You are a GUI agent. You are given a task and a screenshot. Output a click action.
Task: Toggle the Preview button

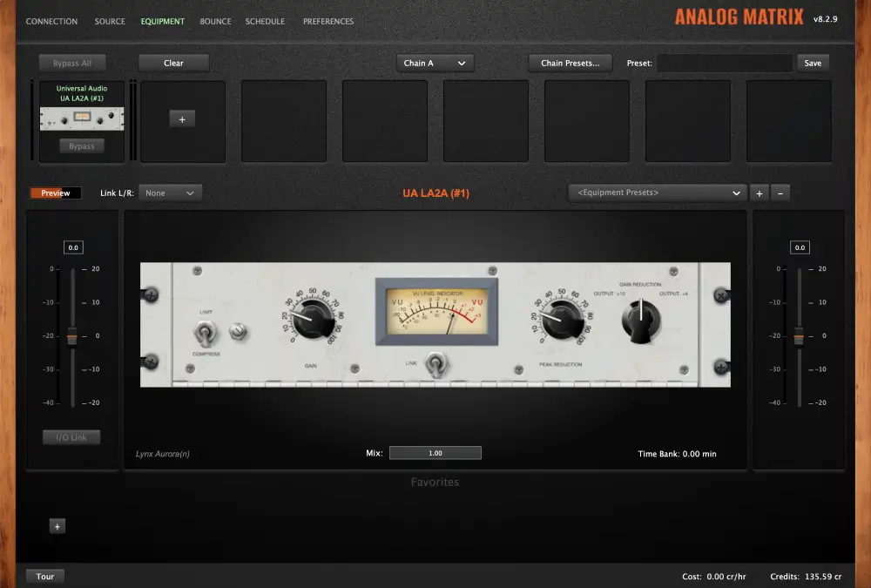click(x=56, y=193)
